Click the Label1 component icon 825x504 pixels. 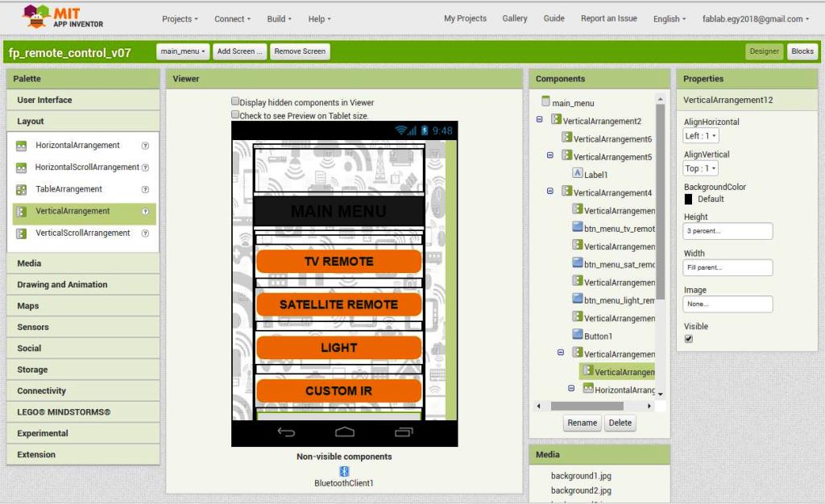click(577, 173)
